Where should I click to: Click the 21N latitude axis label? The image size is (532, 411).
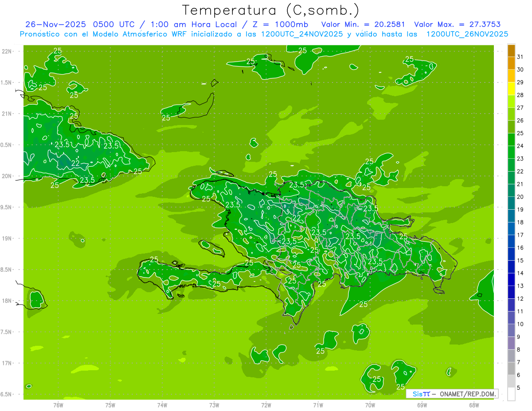7,114
